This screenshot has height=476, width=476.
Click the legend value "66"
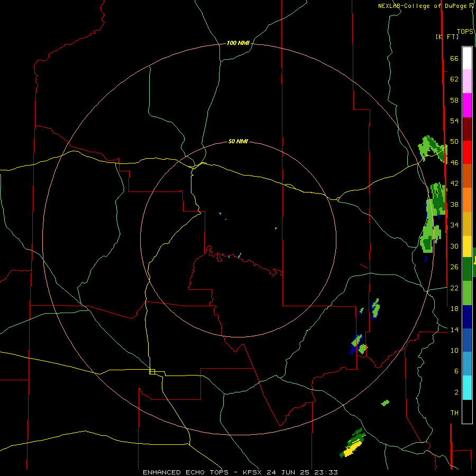(x=454, y=58)
